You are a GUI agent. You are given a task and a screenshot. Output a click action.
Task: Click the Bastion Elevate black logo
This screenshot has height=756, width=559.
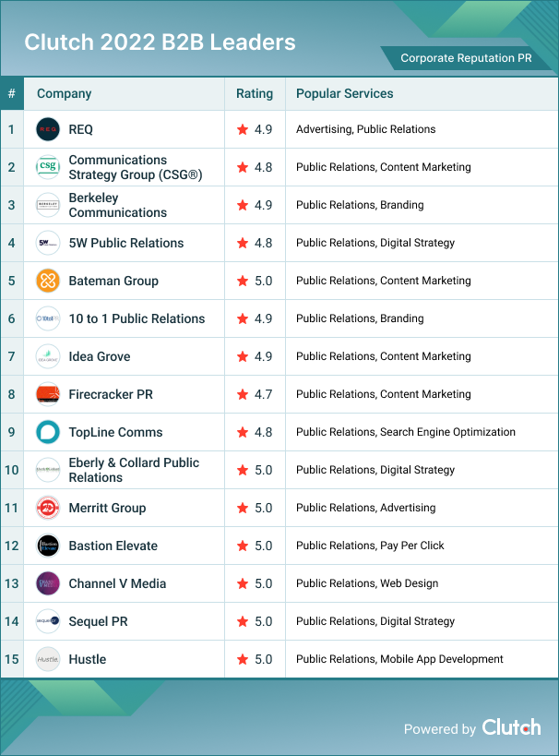48,546
